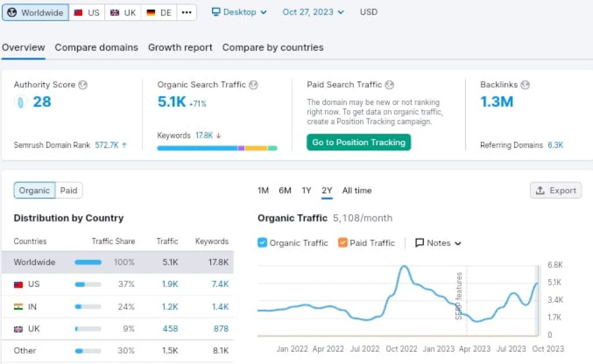Click UK traffic value 458
The height and width of the screenshot is (364, 593).
(170, 329)
